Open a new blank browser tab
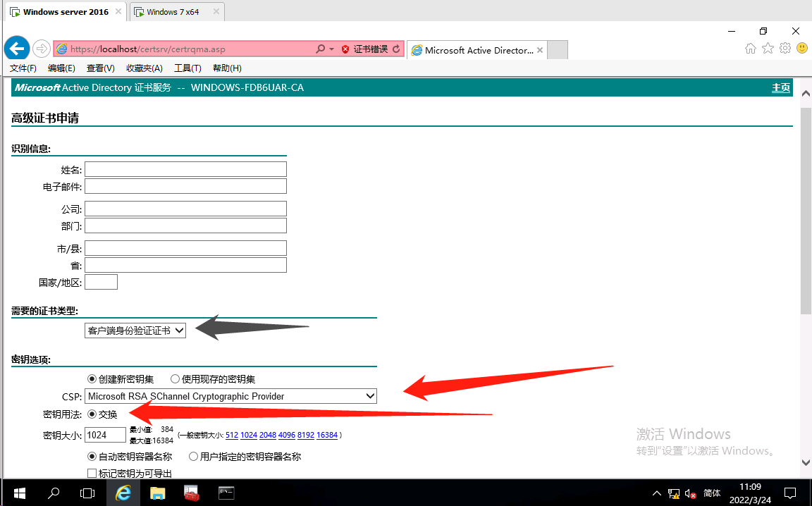The height and width of the screenshot is (506, 812). (x=558, y=50)
